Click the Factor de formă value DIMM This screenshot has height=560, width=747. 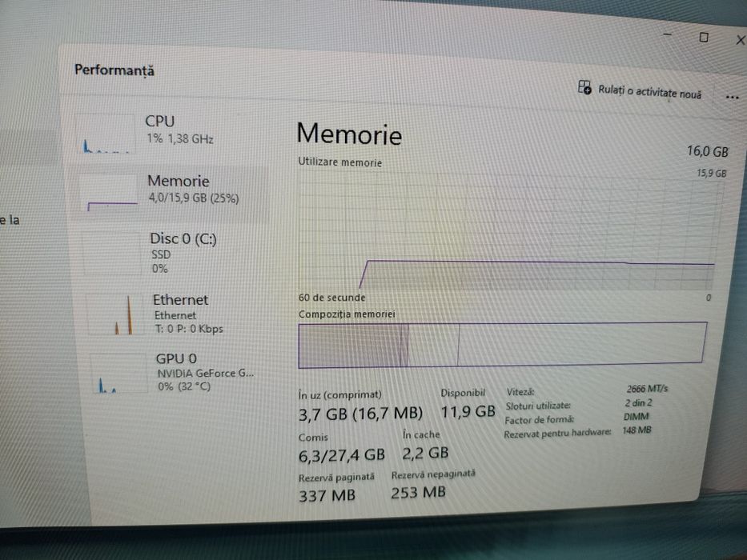point(636,417)
